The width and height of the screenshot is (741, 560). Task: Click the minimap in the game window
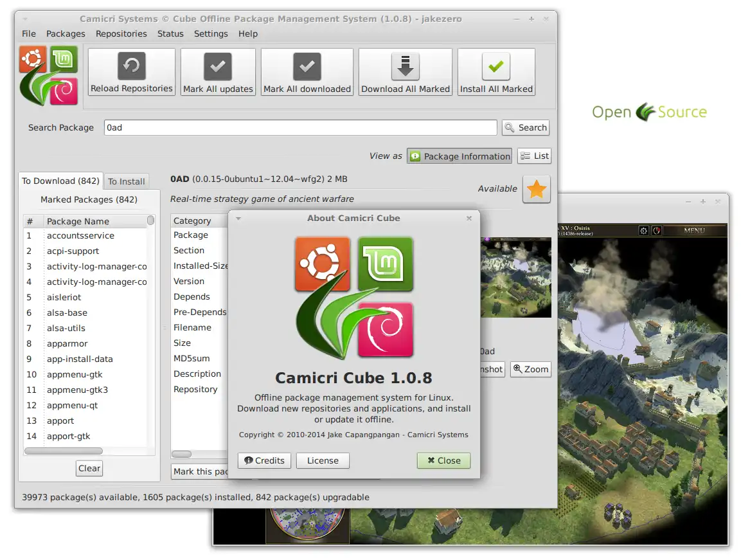(x=308, y=523)
